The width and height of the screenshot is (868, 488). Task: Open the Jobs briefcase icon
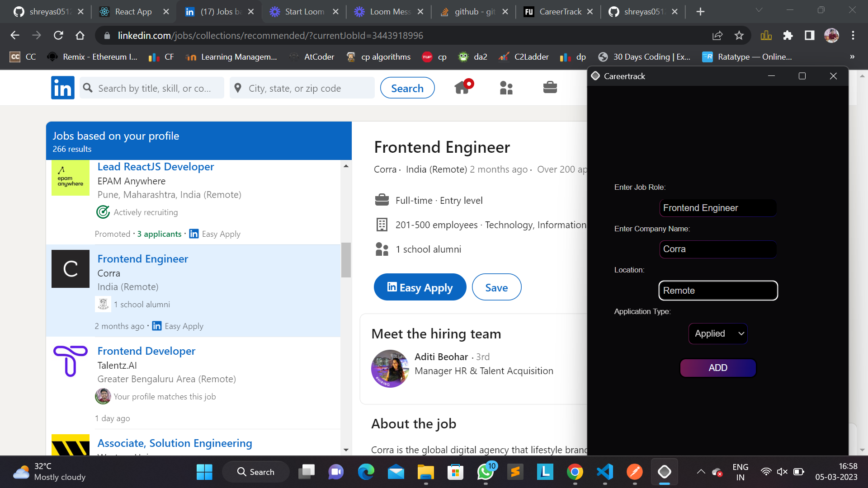pos(550,87)
